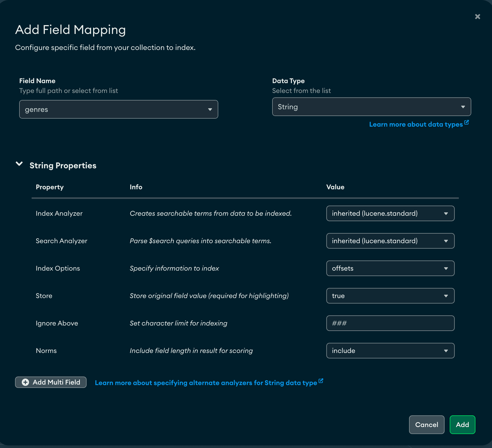The image size is (492, 448).
Task: Open the Search Analyzer dropdown
Action: point(390,241)
